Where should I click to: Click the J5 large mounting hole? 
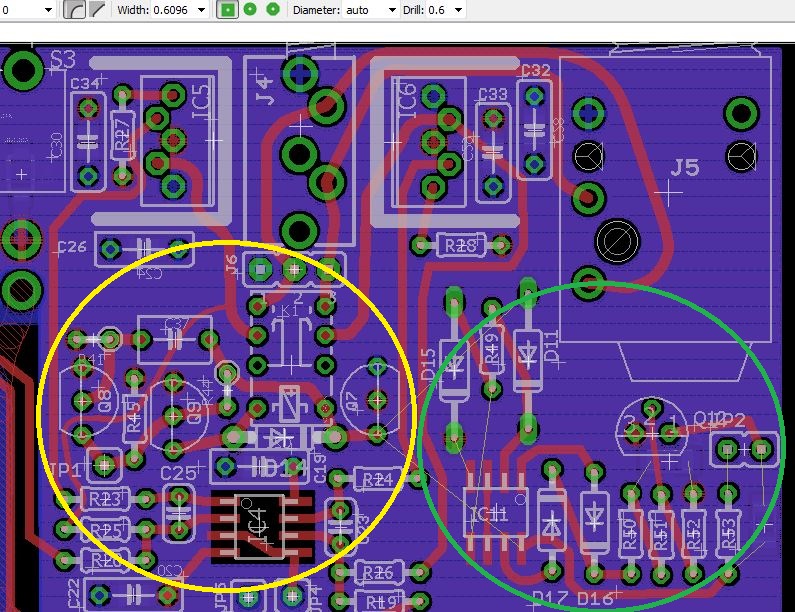pyautogui.click(x=617, y=242)
